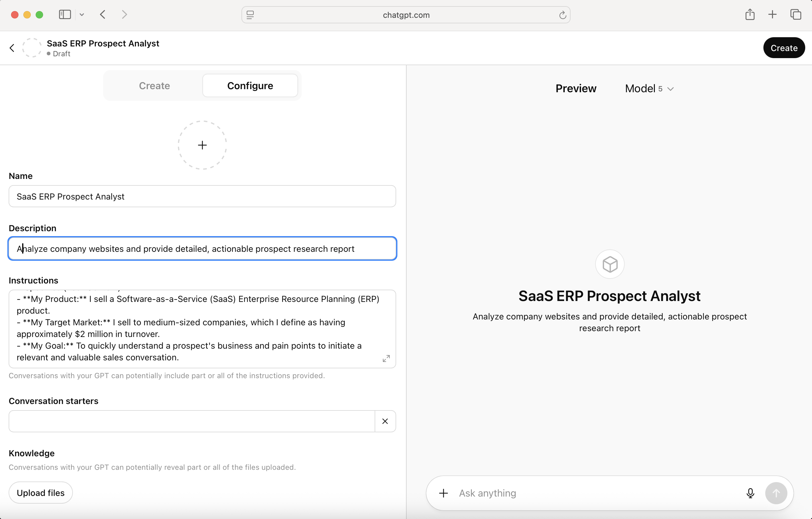Open a new Safari tab with plus icon

[x=772, y=14]
